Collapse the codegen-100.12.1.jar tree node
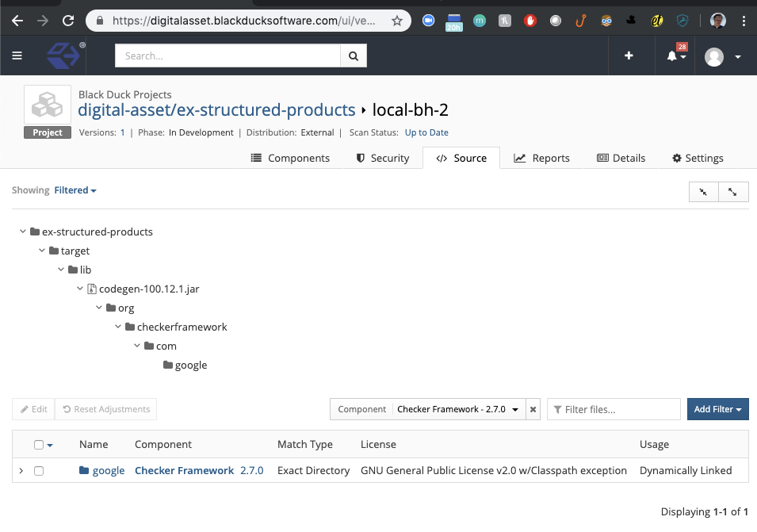 [x=79, y=289]
